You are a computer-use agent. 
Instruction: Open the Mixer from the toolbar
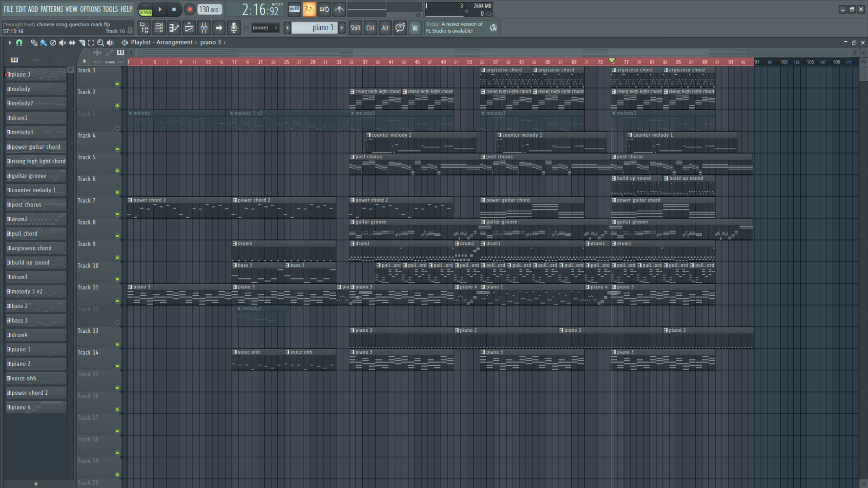click(204, 28)
